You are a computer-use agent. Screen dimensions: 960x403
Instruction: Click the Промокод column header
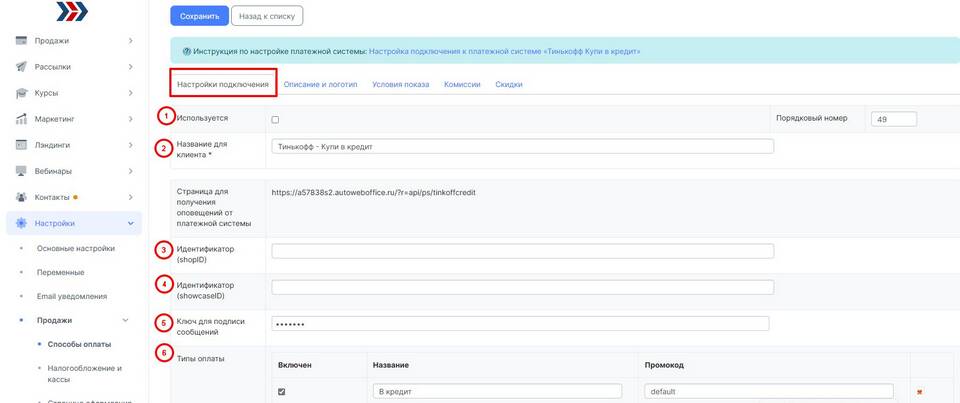point(664,365)
